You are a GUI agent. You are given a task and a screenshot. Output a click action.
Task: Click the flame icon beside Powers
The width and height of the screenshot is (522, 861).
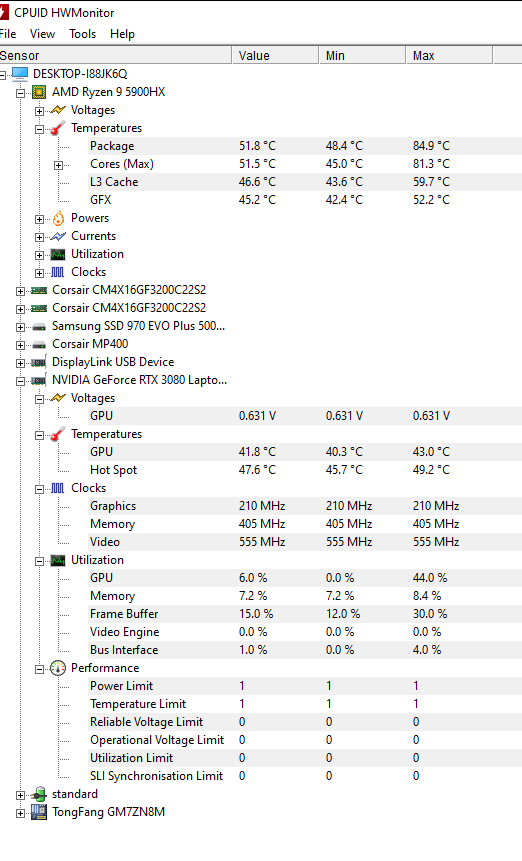coord(58,219)
